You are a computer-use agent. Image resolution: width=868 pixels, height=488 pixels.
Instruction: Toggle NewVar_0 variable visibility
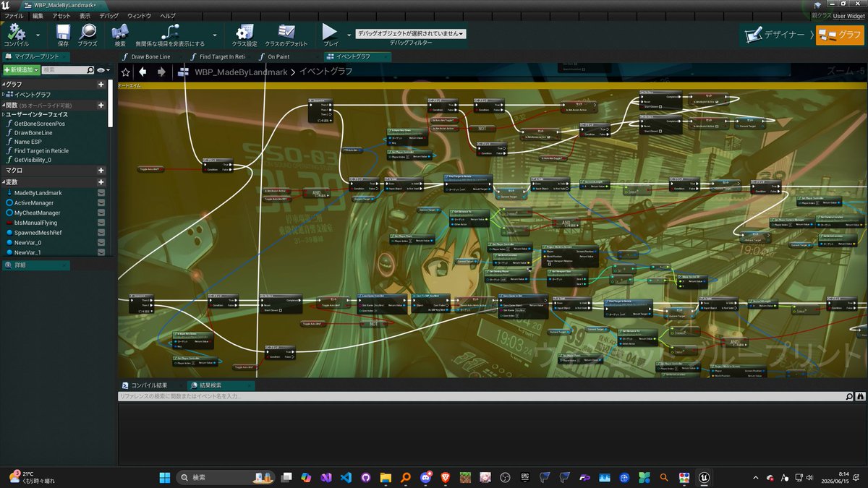(101, 243)
